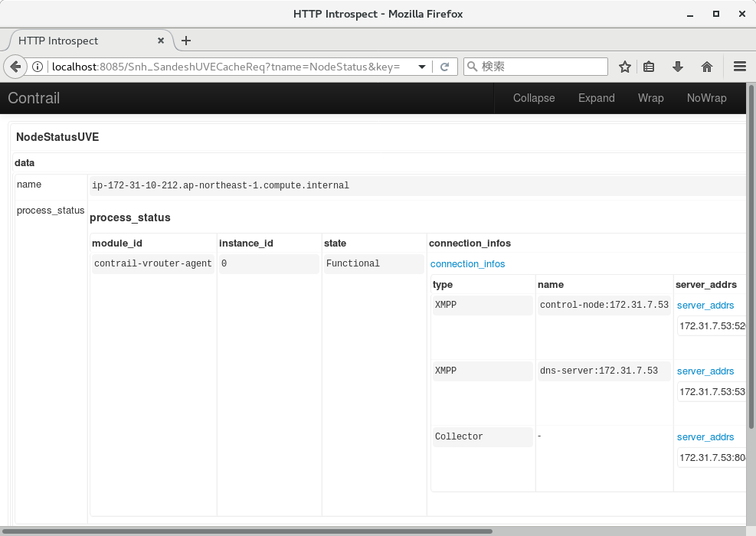Viewport: 756px width, 536px height.
Task: Click the Collapse menu item
Action: [x=534, y=98]
